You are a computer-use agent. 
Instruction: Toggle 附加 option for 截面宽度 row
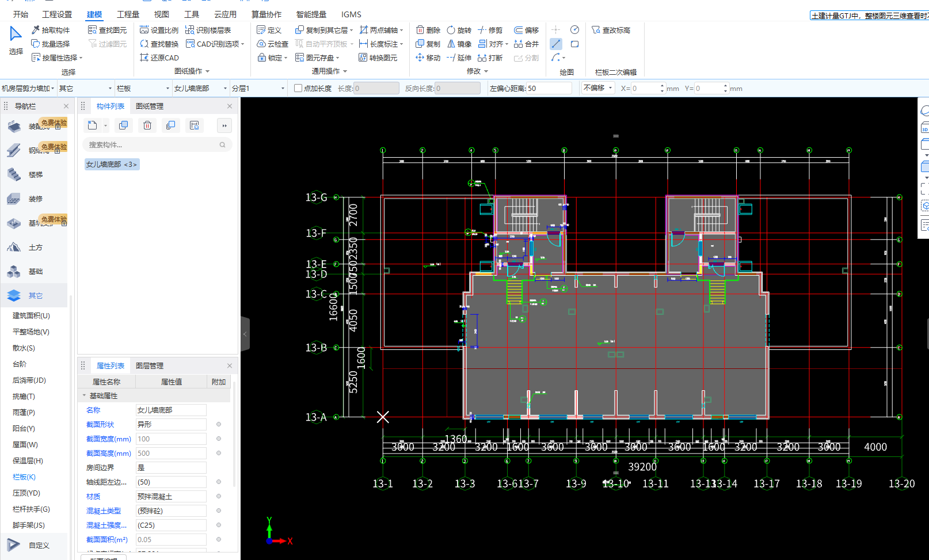[219, 439]
